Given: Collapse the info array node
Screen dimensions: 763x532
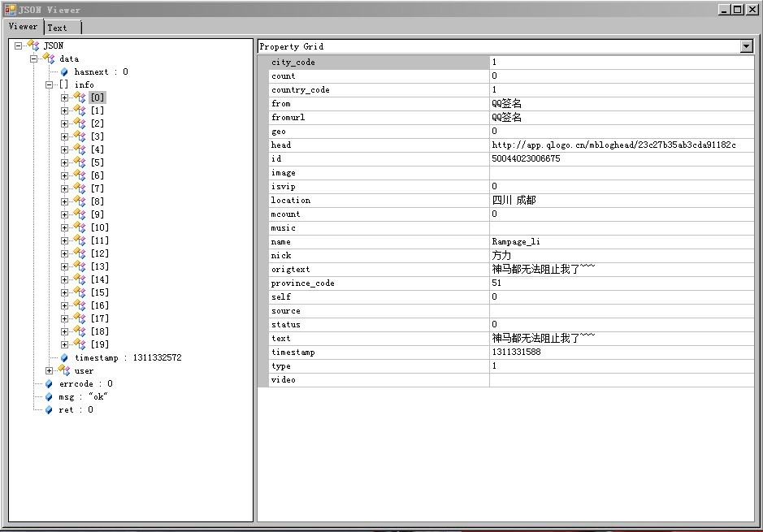Looking at the screenshot, I should pos(49,84).
